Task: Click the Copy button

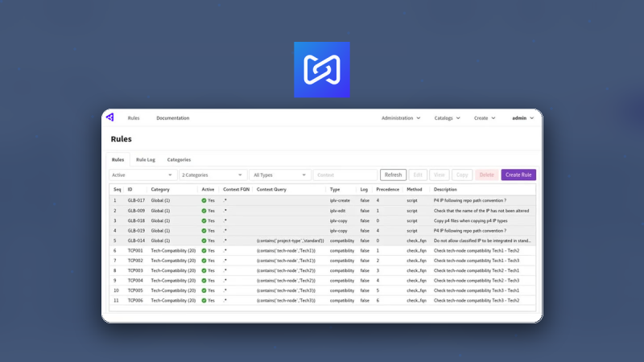Action: [462, 175]
